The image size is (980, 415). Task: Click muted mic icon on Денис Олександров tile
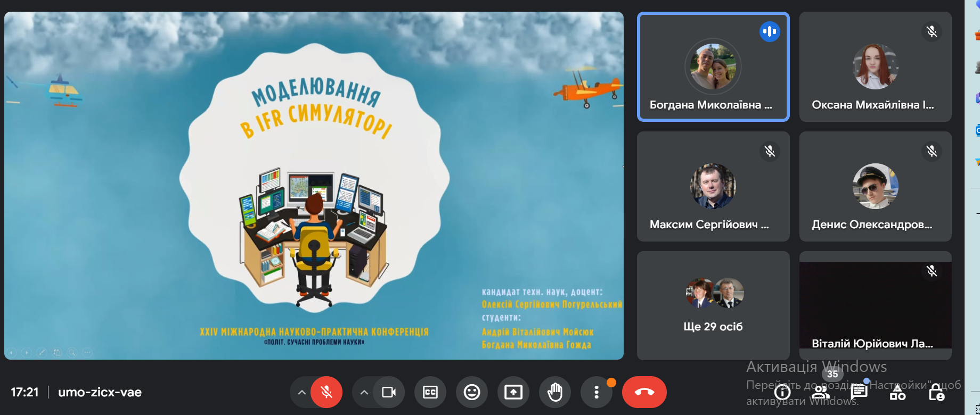(932, 151)
